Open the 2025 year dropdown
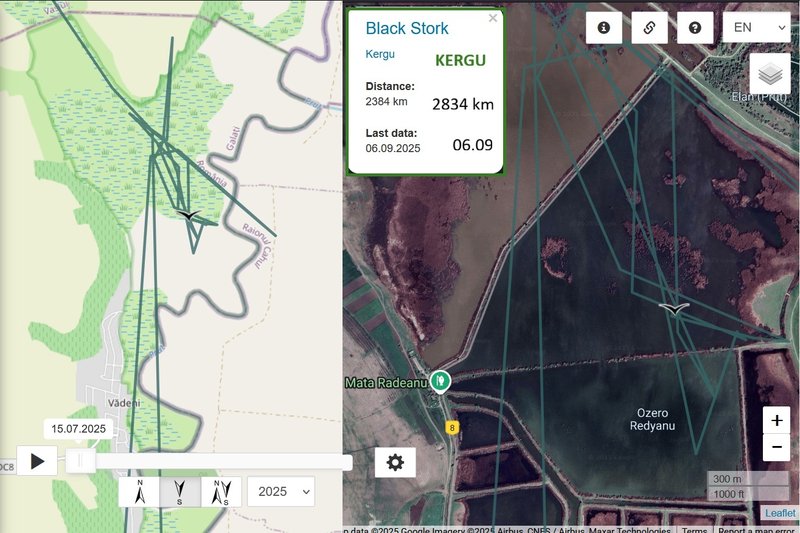 281,492
